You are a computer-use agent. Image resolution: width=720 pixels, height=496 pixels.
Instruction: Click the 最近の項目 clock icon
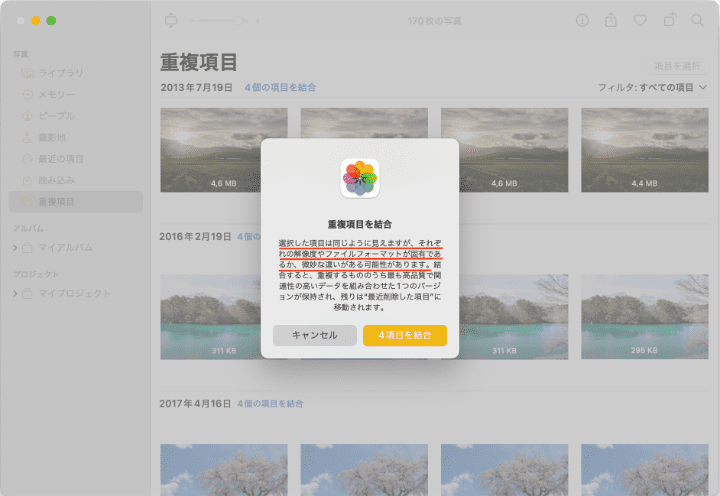coord(28,159)
